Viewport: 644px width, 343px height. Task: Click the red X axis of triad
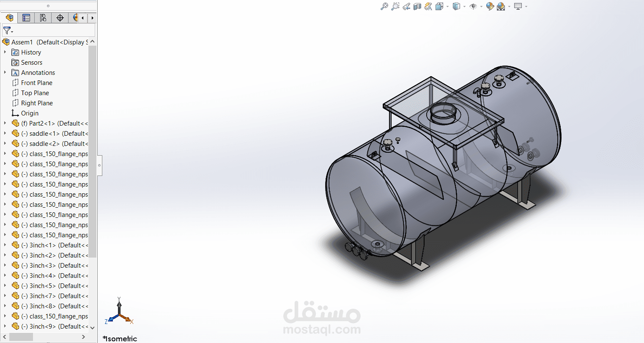coord(126,318)
